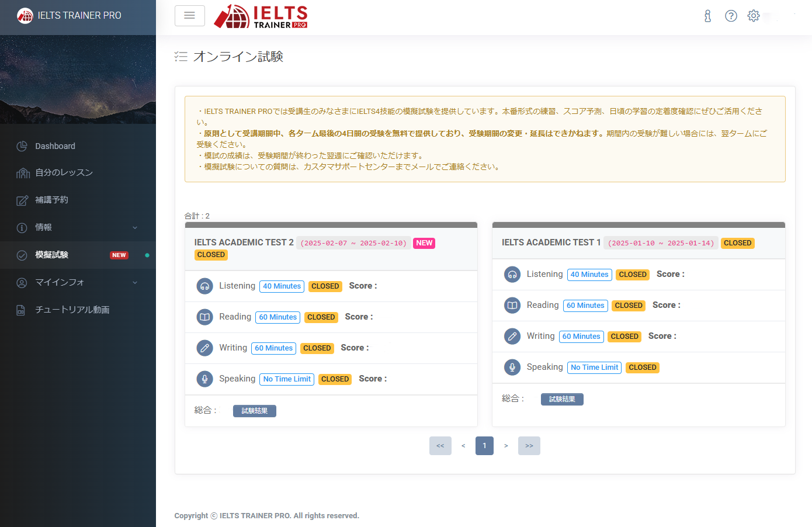The width and height of the screenshot is (812, 527).
Task: Click Test 2 Speaking No Time Limit tag
Action: point(287,379)
